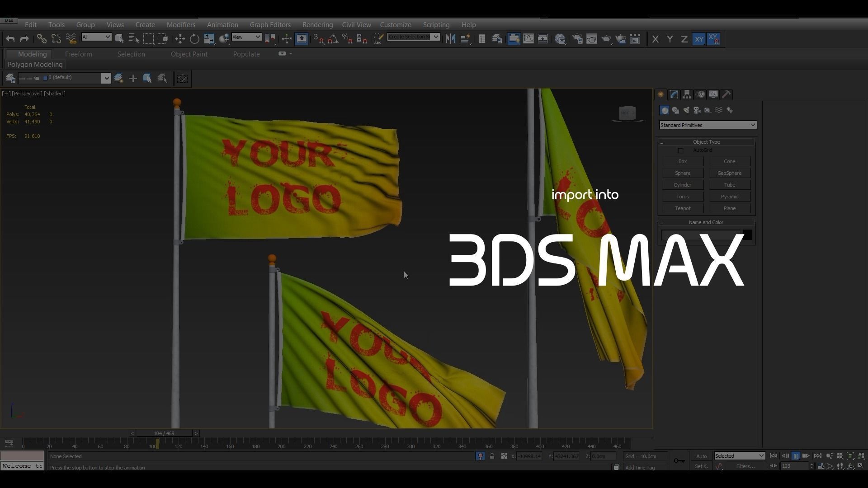The width and height of the screenshot is (868, 488).
Task: Toggle the Window/Crossing selection mode
Action: point(163,39)
